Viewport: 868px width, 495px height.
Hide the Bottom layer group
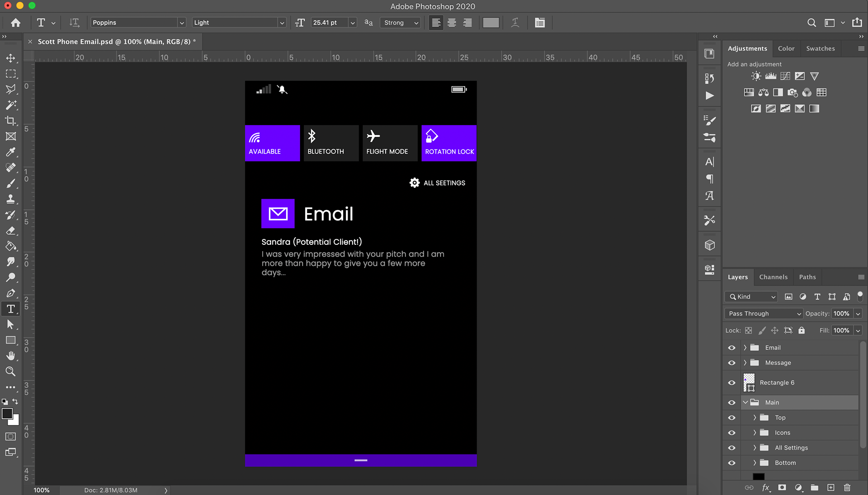pyautogui.click(x=731, y=463)
